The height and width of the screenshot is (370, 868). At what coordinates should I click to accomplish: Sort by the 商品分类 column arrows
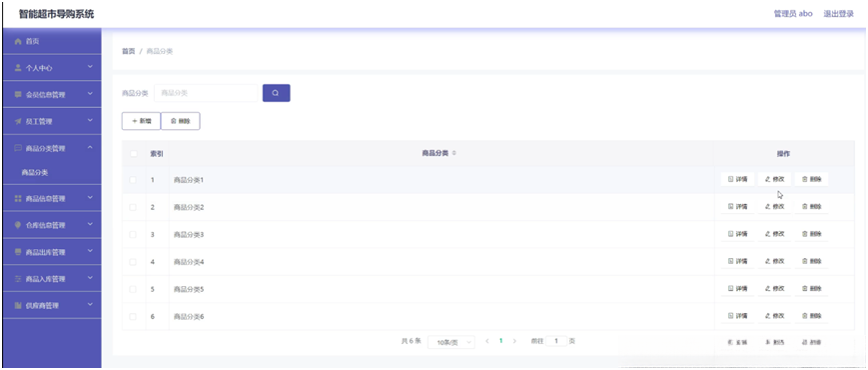[453, 153]
